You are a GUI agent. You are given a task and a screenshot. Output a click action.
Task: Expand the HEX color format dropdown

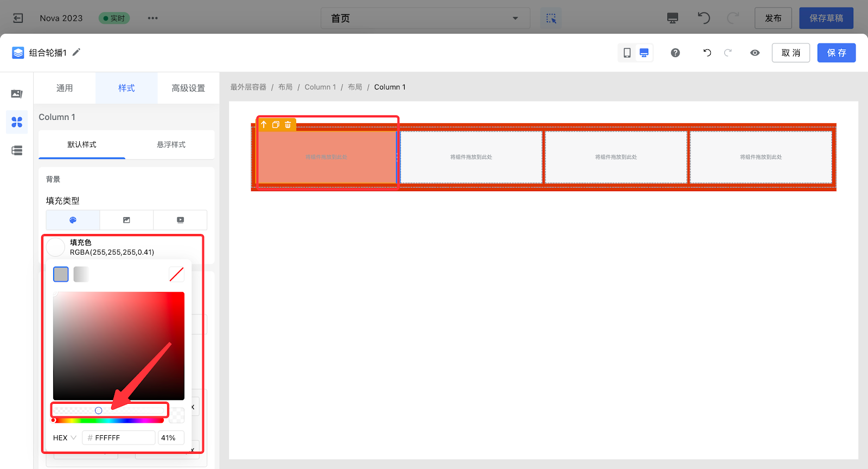[x=65, y=438]
